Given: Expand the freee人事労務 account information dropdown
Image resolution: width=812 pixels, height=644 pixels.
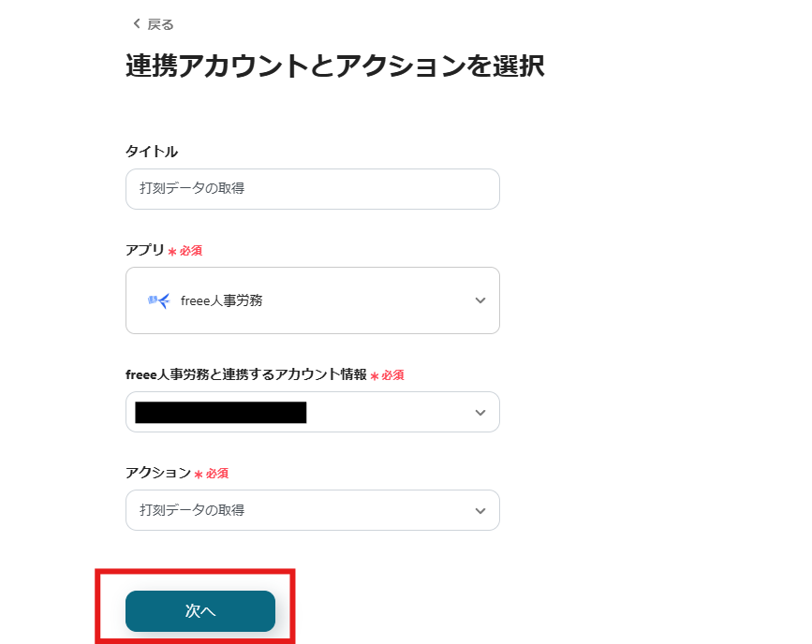Looking at the screenshot, I should pos(480,412).
